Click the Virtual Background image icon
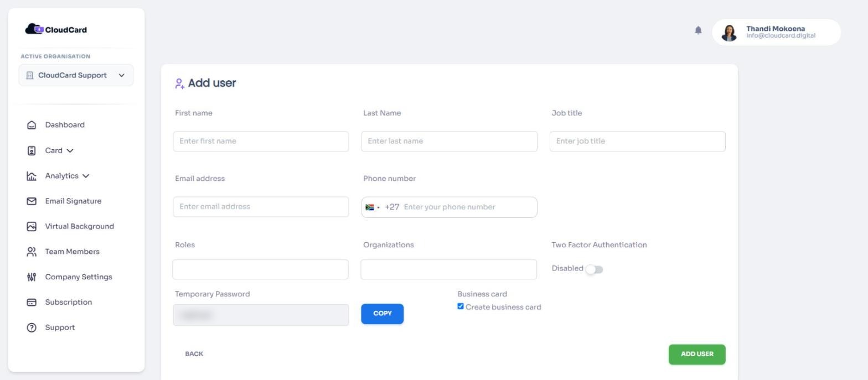 click(x=32, y=227)
